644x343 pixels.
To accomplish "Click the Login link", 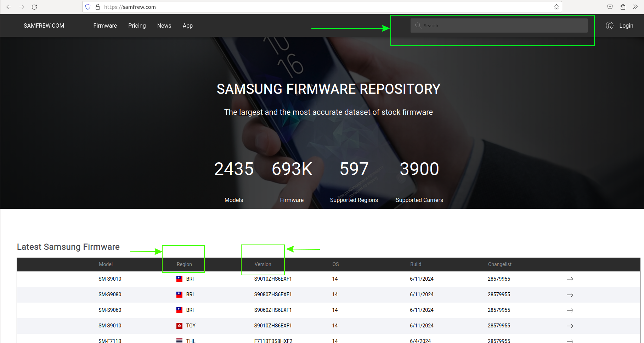I will 626,26.
